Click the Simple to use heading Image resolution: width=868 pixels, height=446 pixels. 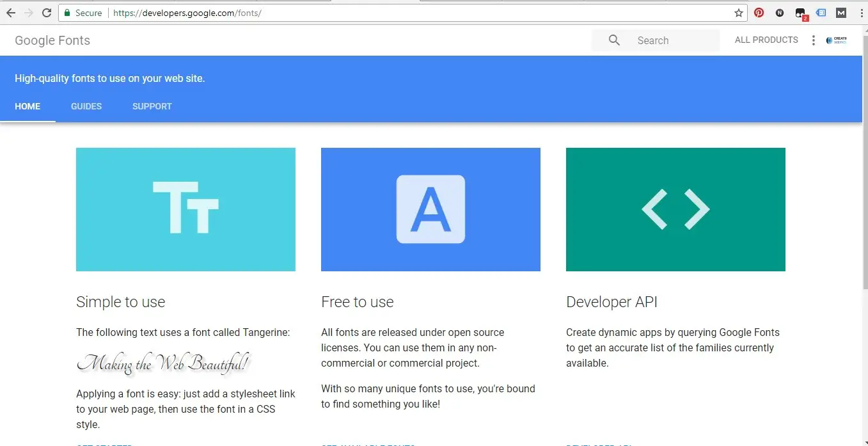click(120, 302)
